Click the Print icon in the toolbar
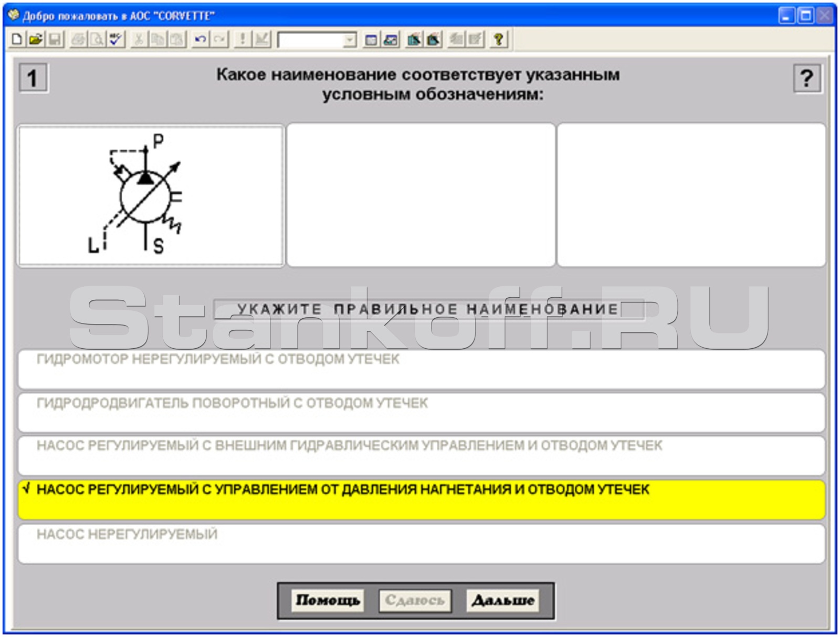Image resolution: width=840 pixels, height=637 pixels. (x=78, y=39)
